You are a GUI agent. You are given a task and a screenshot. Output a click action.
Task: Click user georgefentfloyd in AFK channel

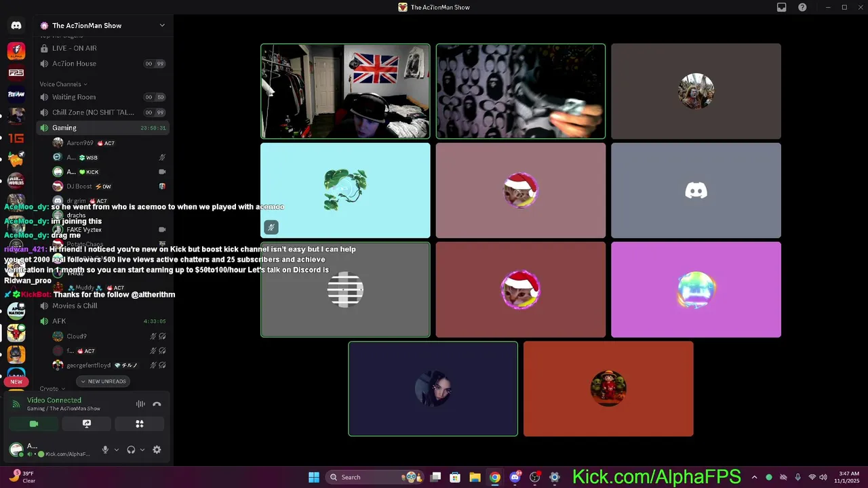[x=108, y=365]
